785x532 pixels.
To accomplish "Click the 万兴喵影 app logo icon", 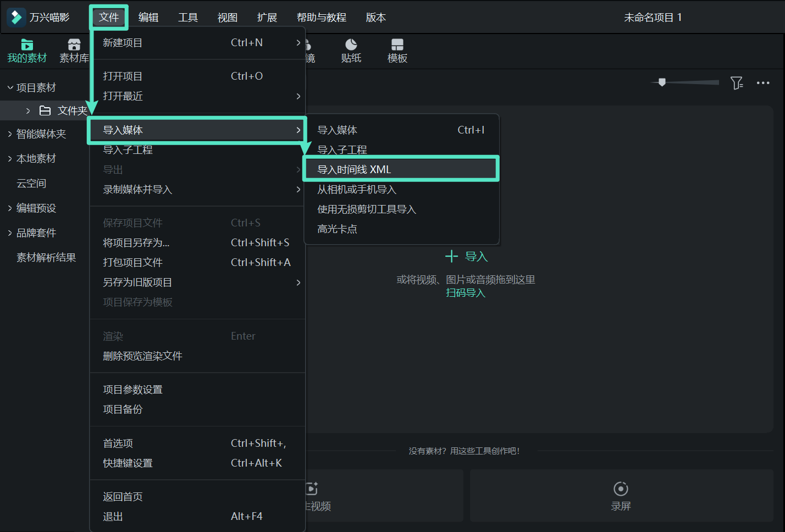I will (x=16, y=18).
